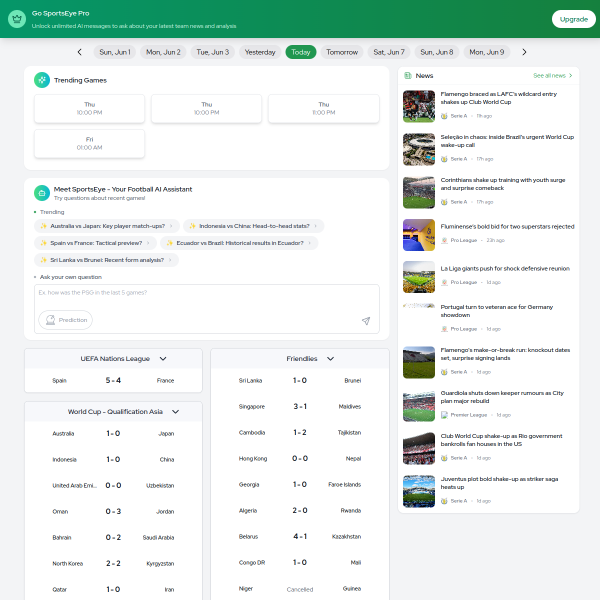This screenshot has width=600, height=600.
Task: Open Flamengo LAFC wildcard article thumbnail
Action: pyautogui.click(x=419, y=106)
